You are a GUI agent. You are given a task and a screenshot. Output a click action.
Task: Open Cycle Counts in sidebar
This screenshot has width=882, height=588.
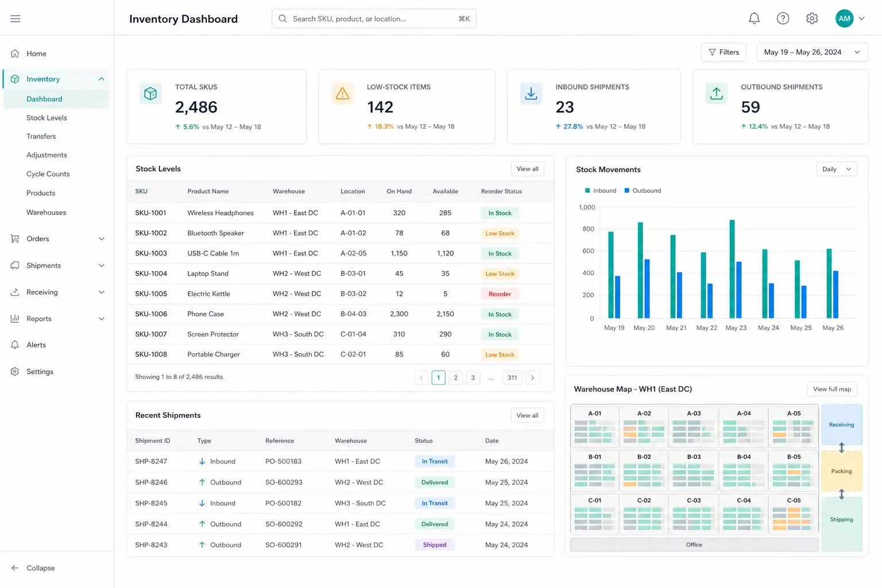point(48,174)
